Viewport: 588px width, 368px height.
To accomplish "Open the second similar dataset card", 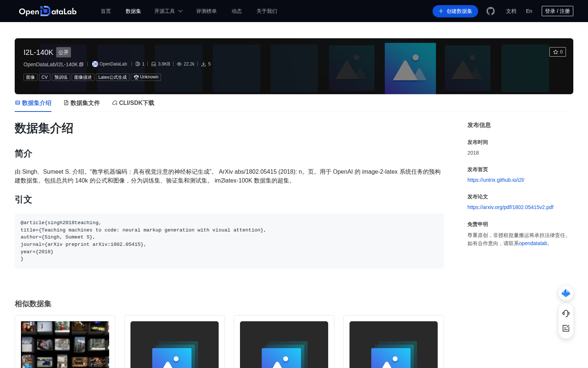I will pos(175,342).
